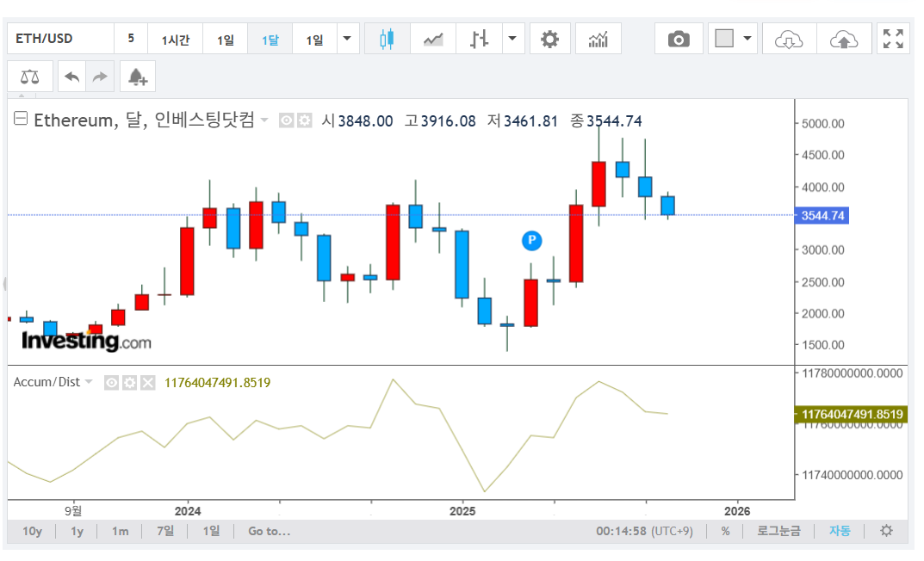Open the Ethereum title dropdown arrow

(x=264, y=120)
